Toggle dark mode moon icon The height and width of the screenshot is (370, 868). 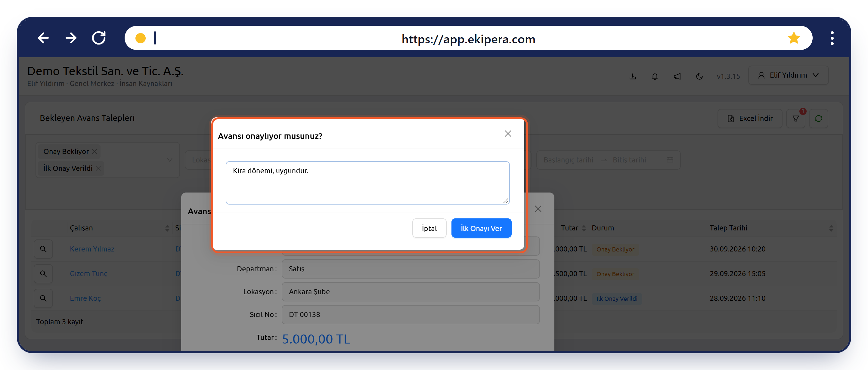click(699, 76)
